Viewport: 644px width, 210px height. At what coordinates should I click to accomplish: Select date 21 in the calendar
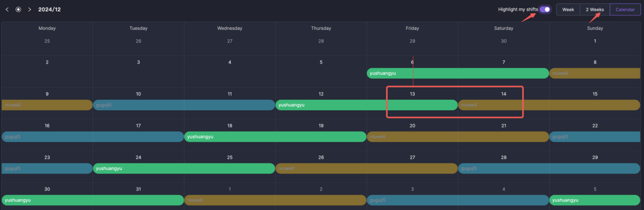click(504, 126)
